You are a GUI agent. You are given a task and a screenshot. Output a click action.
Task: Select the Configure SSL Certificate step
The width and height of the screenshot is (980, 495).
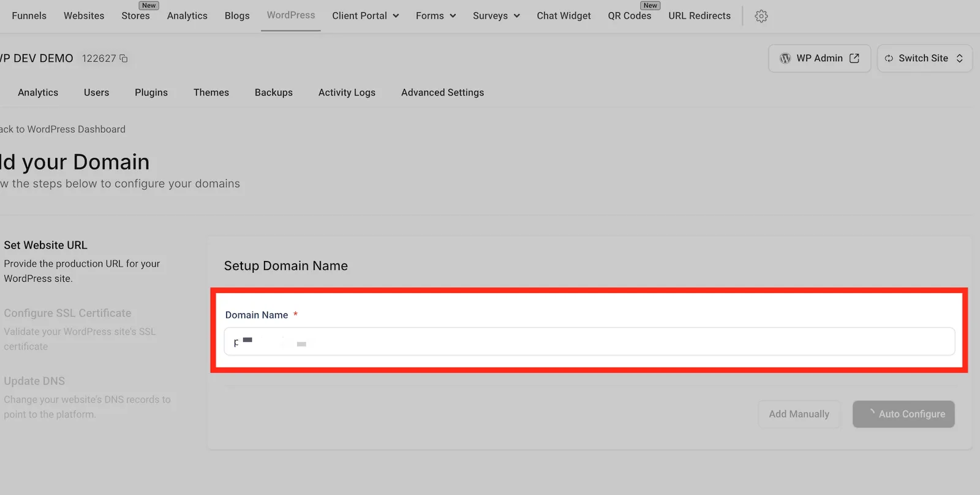[x=67, y=313]
